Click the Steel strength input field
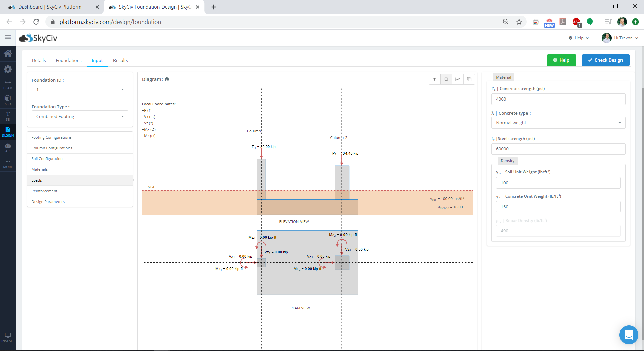 point(558,149)
